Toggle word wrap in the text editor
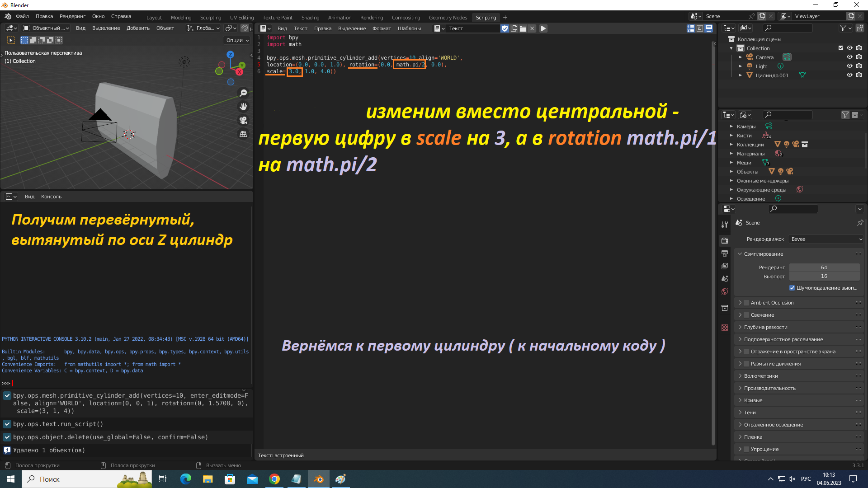The width and height of the screenshot is (868, 488). [700, 28]
